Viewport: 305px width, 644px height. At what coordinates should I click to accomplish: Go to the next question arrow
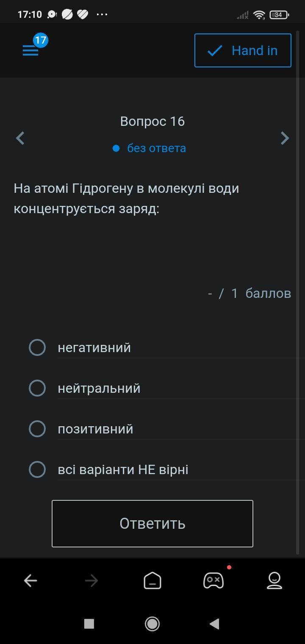pos(285,138)
